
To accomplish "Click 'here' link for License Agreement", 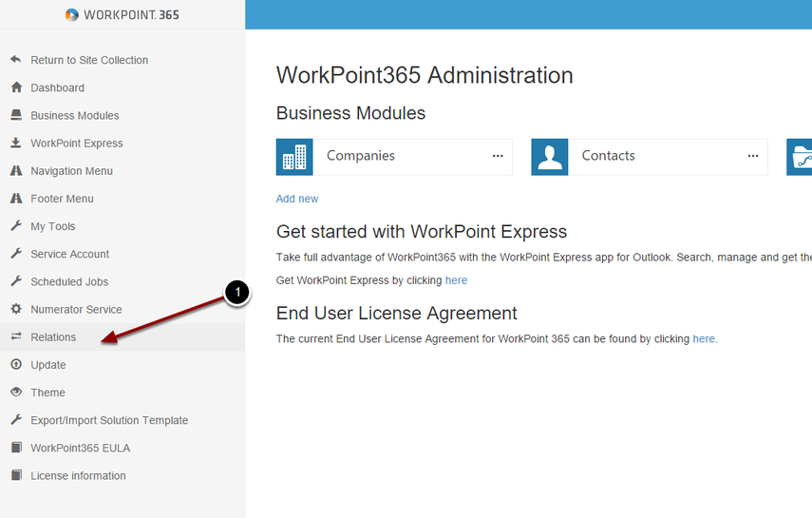I will (x=704, y=339).
